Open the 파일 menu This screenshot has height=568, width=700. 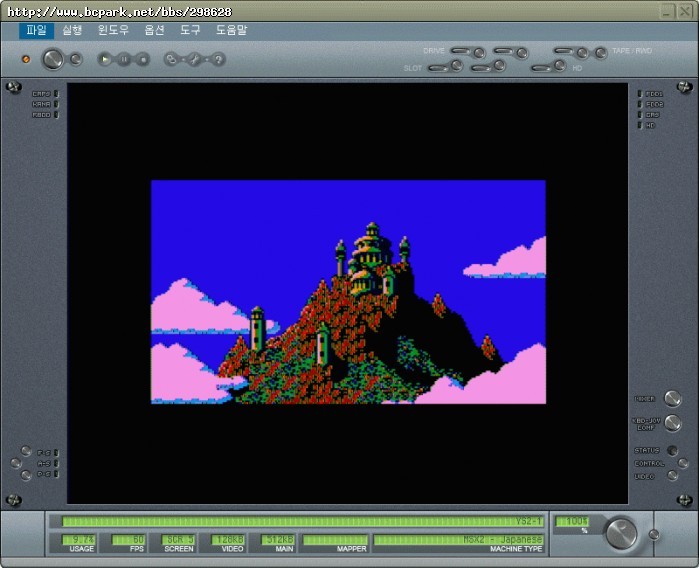36,30
